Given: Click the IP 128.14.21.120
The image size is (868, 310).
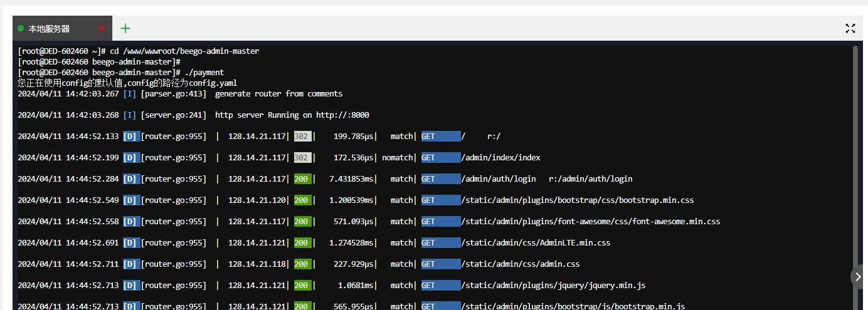Looking at the screenshot, I should click(x=257, y=200).
